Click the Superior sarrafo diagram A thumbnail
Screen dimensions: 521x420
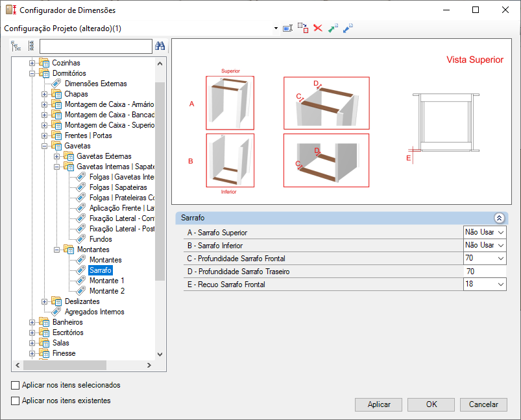click(x=230, y=103)
